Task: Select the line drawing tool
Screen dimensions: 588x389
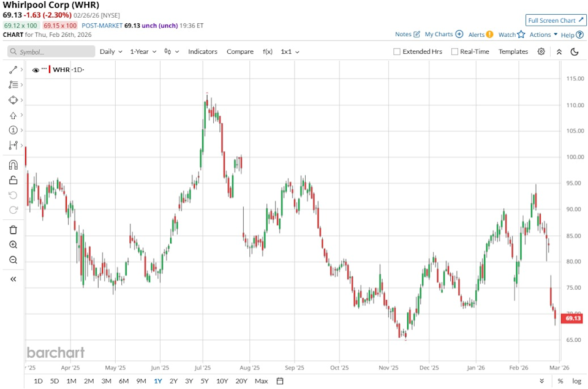Action: (13, 70)
